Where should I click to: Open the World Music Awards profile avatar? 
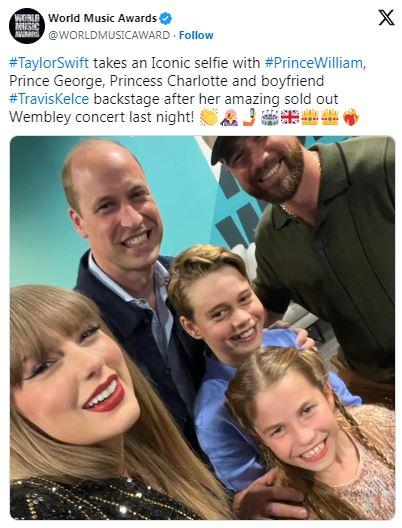click(27, 26)
